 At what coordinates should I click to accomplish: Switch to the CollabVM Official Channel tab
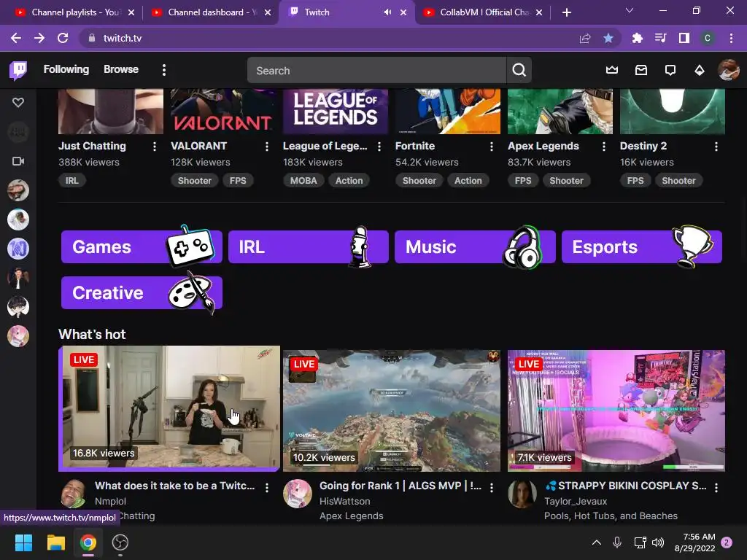coord(482,12)
